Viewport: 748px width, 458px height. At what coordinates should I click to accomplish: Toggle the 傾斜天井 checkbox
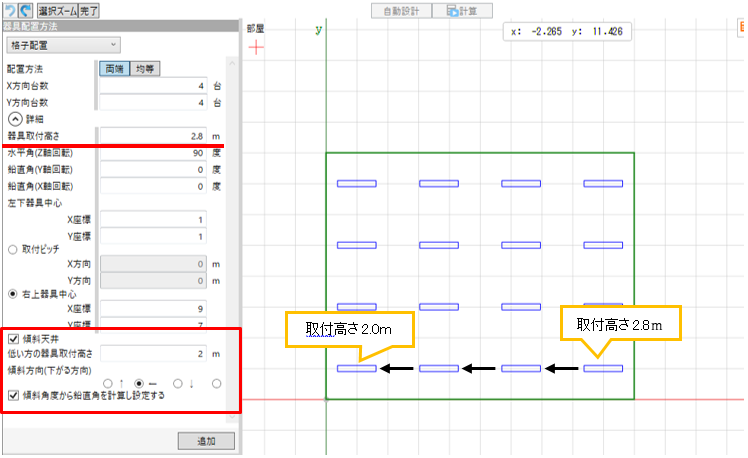(x=13, y=339)
